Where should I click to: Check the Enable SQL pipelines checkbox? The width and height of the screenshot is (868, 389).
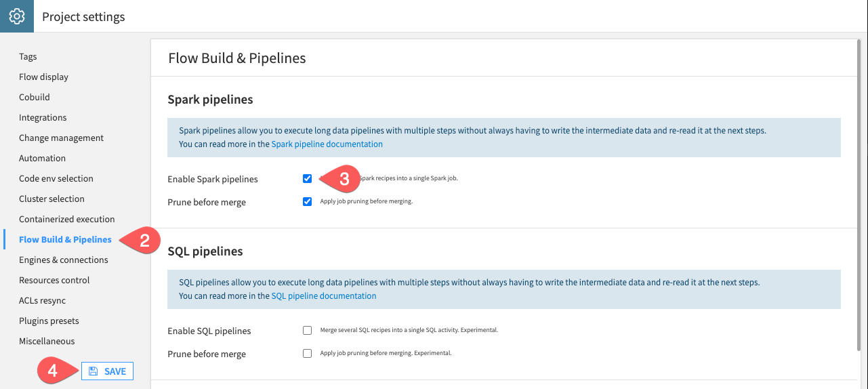(308, 331)
